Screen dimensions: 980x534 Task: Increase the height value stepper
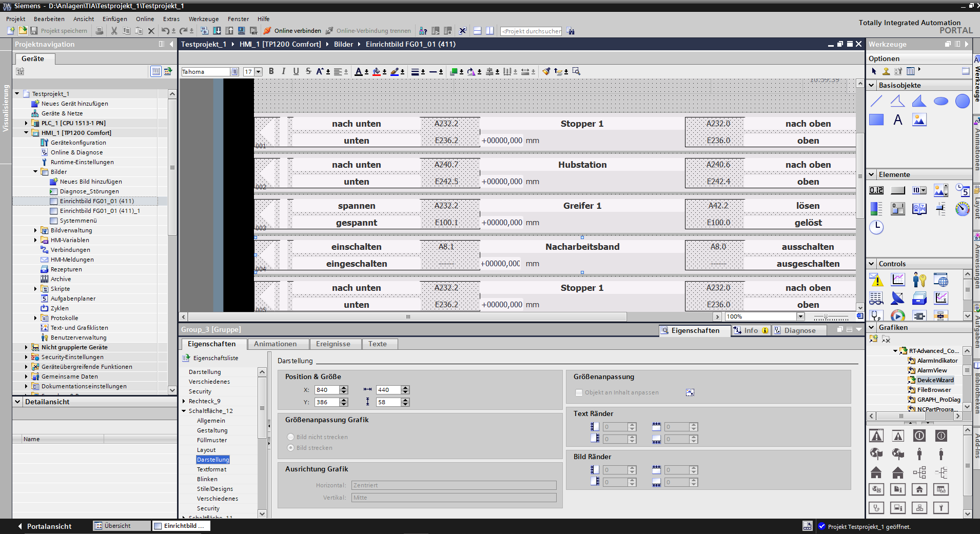tap(405, 400)
